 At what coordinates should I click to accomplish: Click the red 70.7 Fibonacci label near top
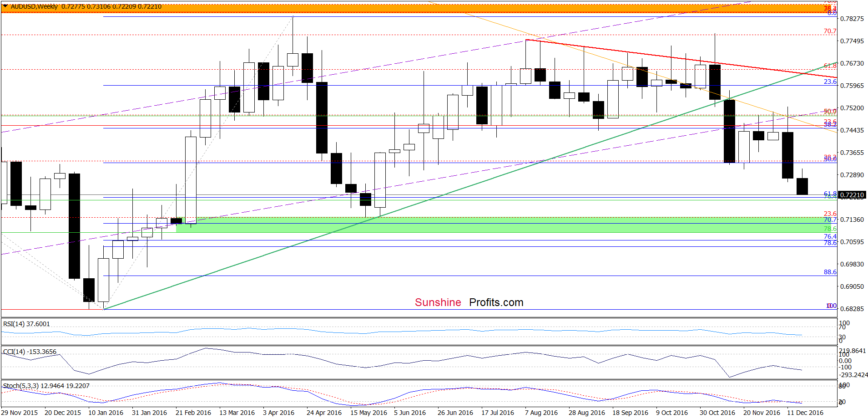pos(830,31)
